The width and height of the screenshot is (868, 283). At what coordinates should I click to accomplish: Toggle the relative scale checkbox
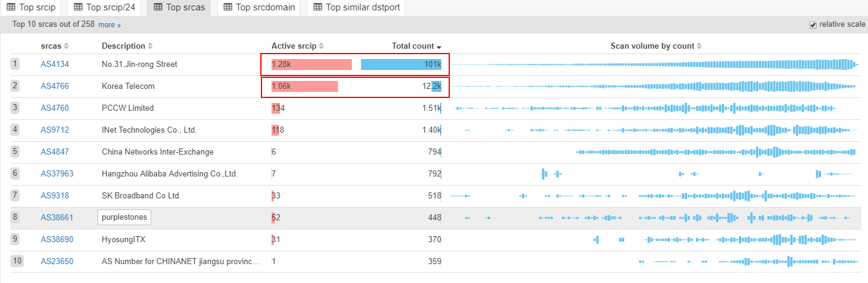(x=813, y=24)
